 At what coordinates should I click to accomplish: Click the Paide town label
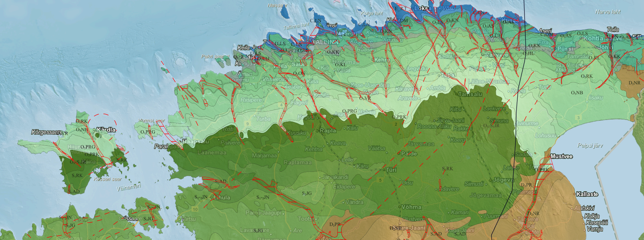(409, 154)
